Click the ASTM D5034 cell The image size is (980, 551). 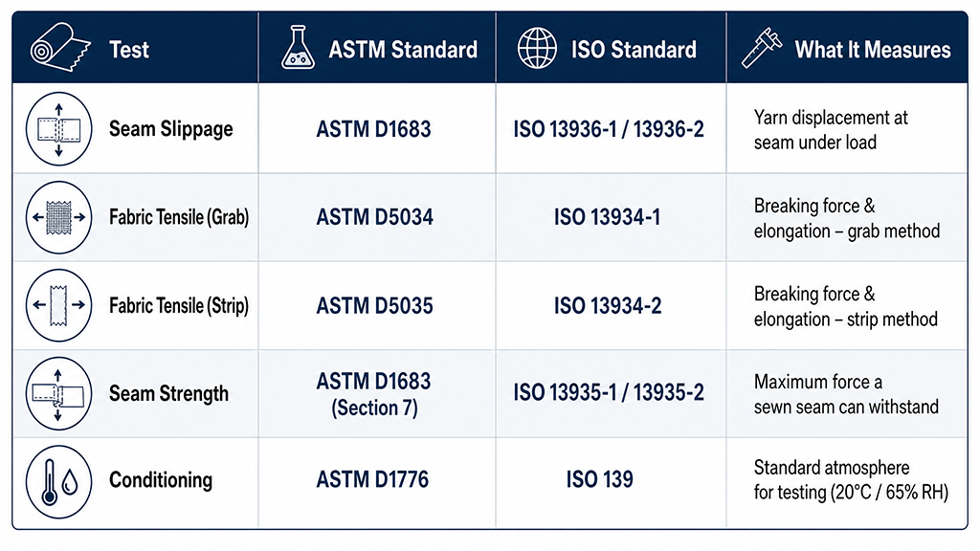pyautogui.click(x=377, y=217)
